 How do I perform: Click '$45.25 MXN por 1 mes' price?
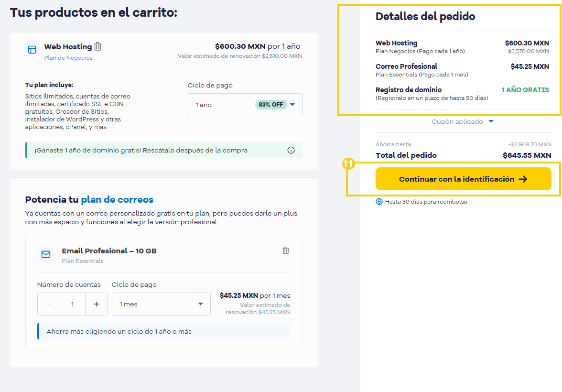255,295
